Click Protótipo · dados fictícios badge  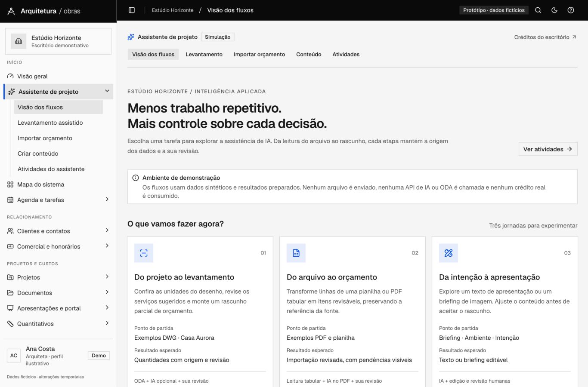pos(494,10)
